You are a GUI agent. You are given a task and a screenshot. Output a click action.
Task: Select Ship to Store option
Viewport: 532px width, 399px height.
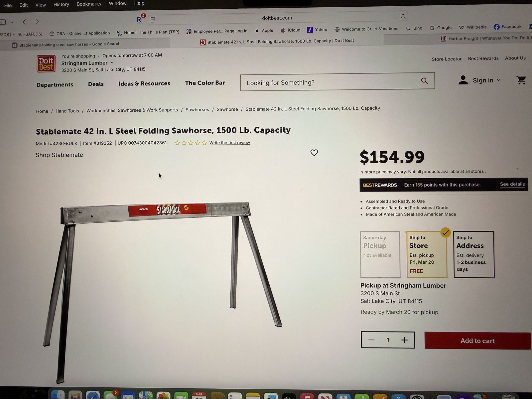pyautogui.click(x=427, y=254)
